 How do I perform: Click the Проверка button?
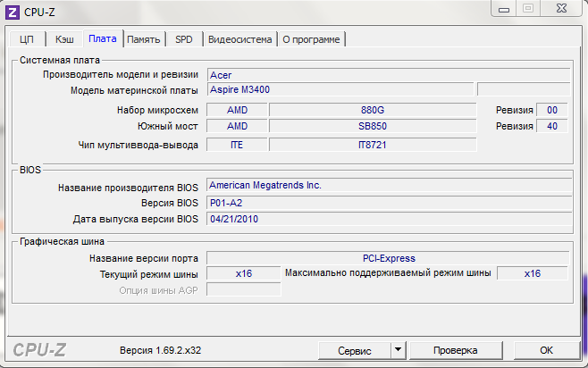coord(455,350)
